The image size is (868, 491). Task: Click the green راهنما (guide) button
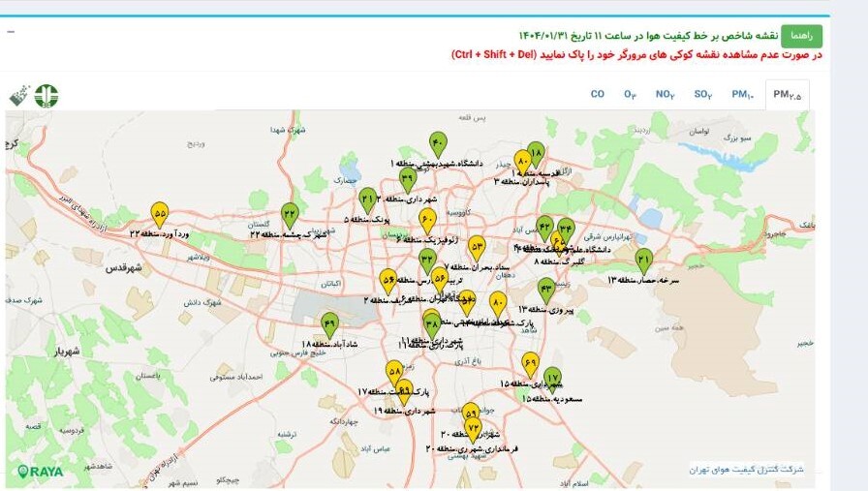[x=802, y=35]
